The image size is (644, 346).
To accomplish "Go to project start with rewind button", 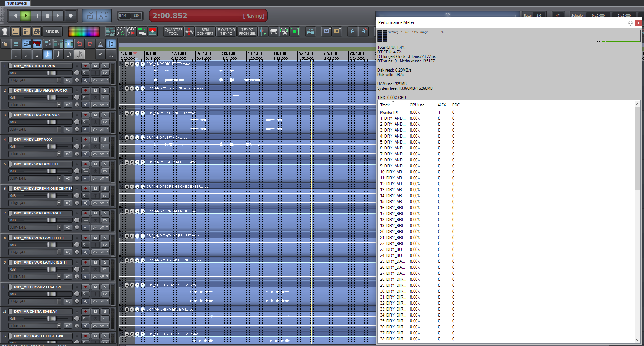I will pos(14,15).
